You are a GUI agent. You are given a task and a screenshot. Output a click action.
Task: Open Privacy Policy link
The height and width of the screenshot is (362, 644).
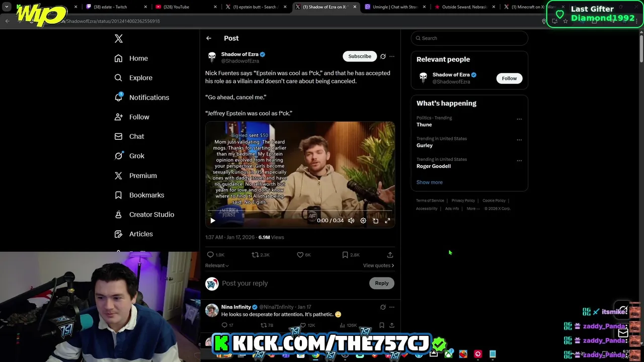click(463, 201)
